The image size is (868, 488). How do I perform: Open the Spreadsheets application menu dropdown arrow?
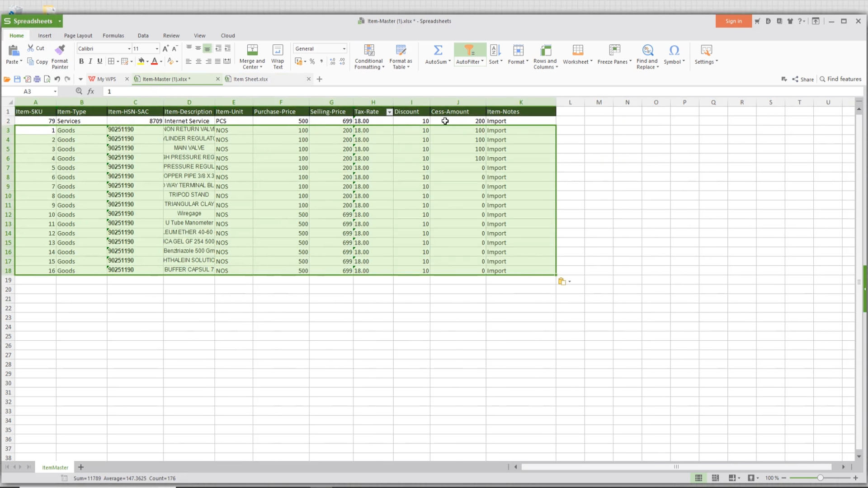tap(59, 21)
